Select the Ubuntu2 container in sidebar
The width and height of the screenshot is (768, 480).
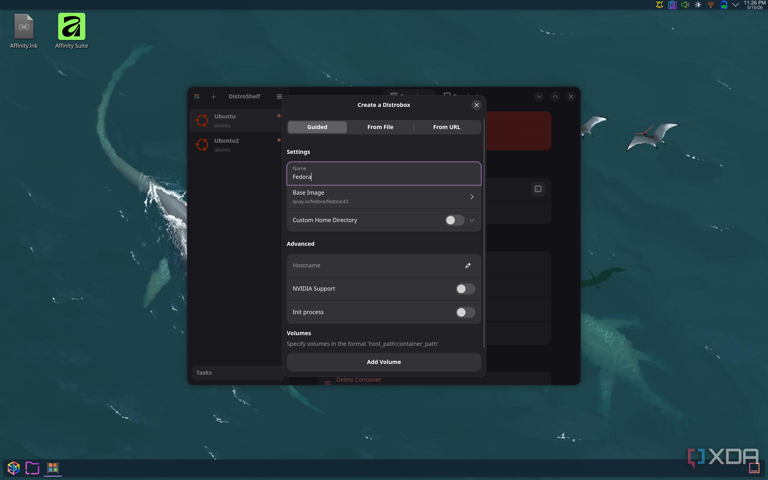coord(236,144)
